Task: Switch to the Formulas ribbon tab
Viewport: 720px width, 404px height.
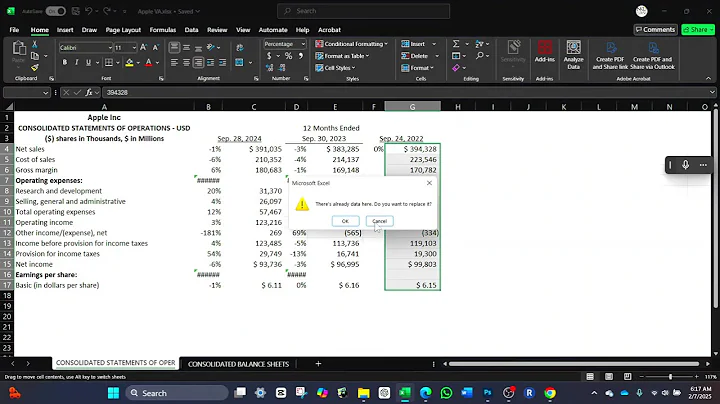Action: 163,30
